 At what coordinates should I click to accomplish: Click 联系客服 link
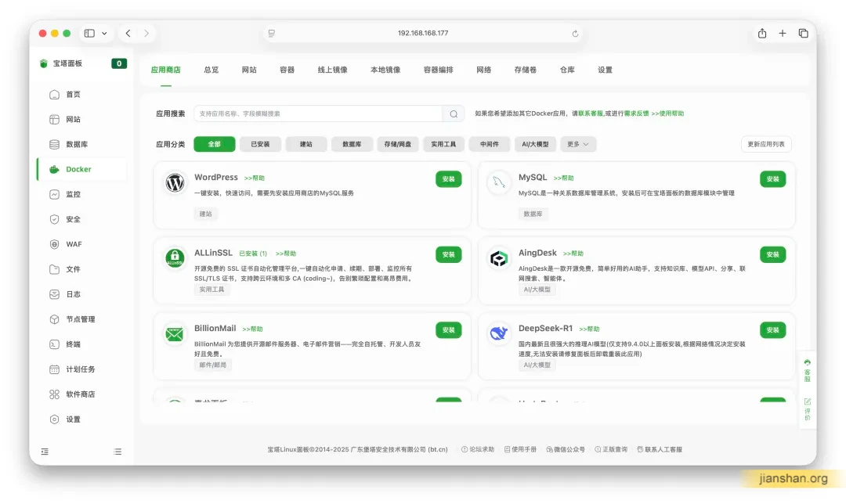[x=591, y=113]
